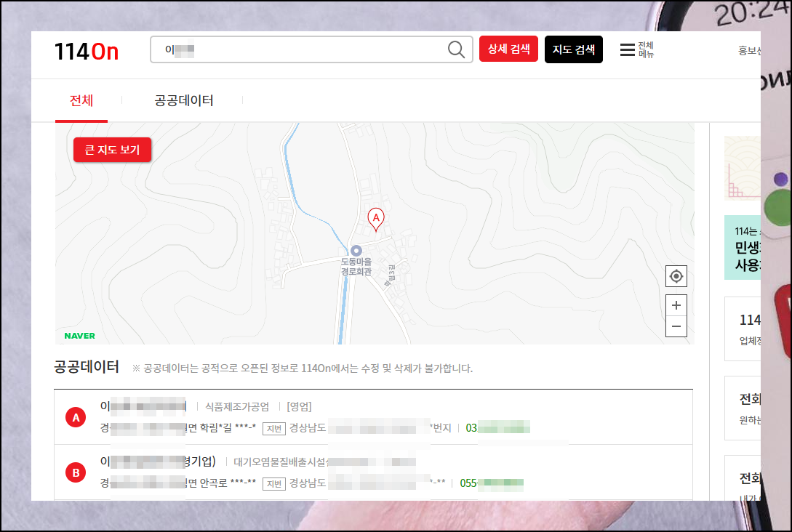Click the 도동마을 경로회관 map point
The width and height of the screenshot is (792, 532).
coord(356,261)
